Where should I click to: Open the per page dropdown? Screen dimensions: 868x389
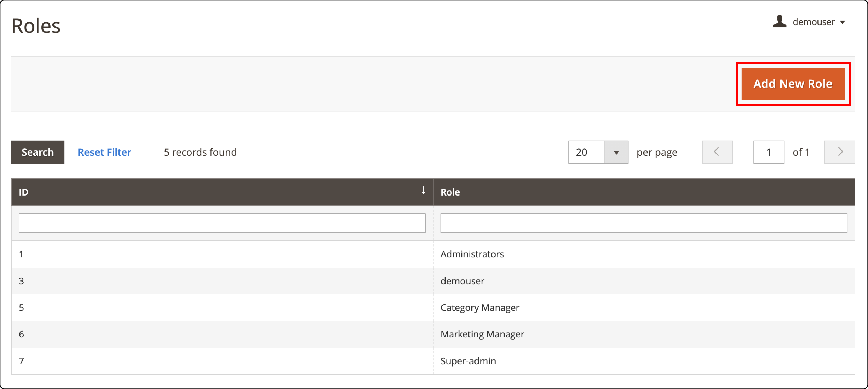click(x=616, y=152)
